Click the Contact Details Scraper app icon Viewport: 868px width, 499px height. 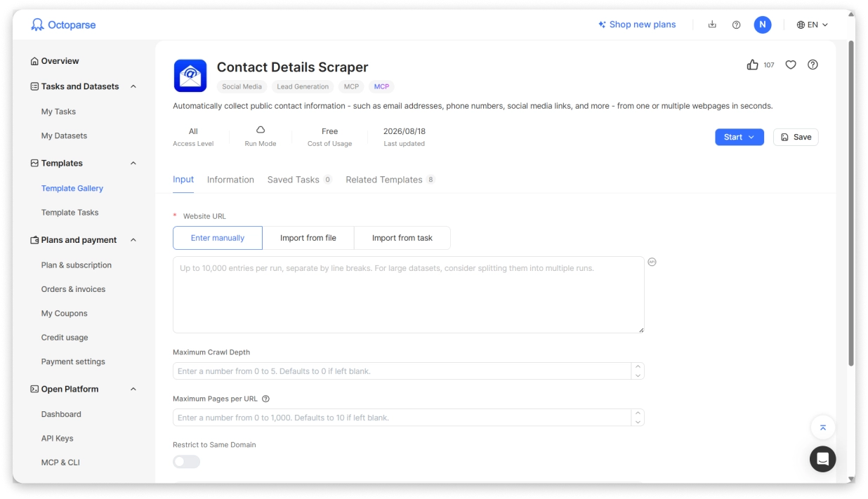click(190, 76)
